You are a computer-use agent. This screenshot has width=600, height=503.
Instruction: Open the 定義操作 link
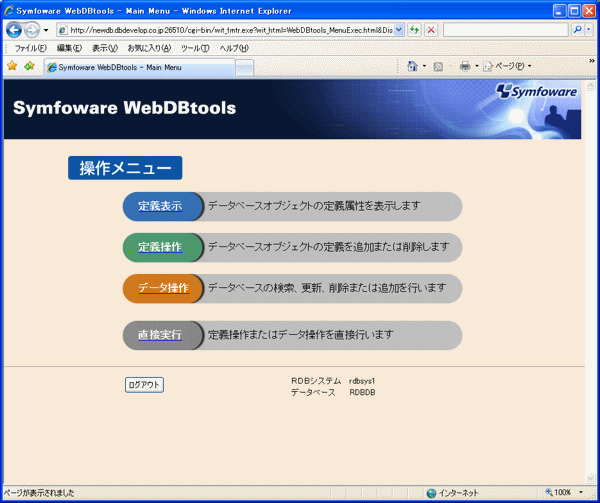(160, 247)
